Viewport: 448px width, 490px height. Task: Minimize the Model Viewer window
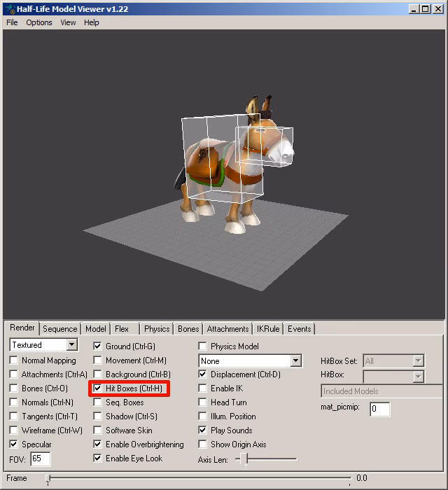[414, 9]
